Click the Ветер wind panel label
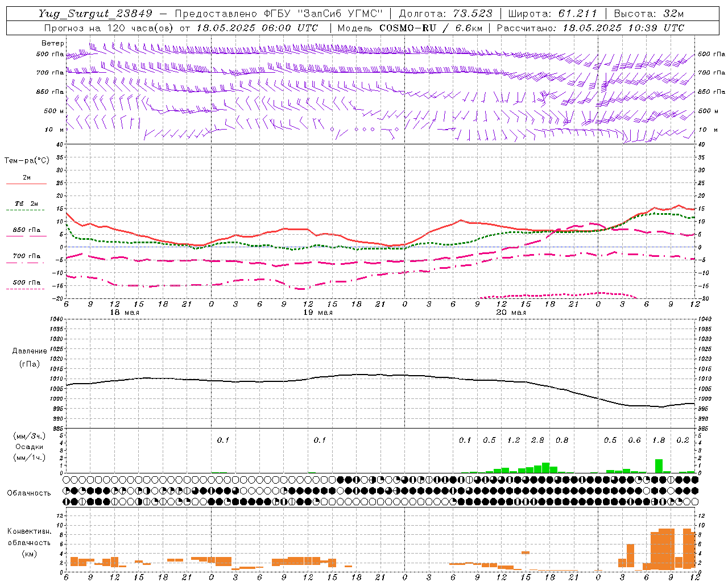 (53, 43)
